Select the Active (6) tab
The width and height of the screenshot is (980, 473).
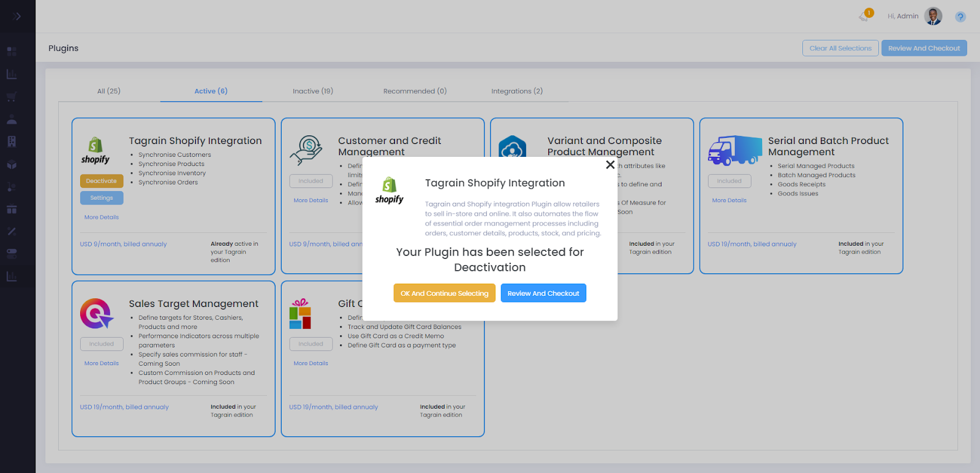pyautogui.click(x=211, y=91)
